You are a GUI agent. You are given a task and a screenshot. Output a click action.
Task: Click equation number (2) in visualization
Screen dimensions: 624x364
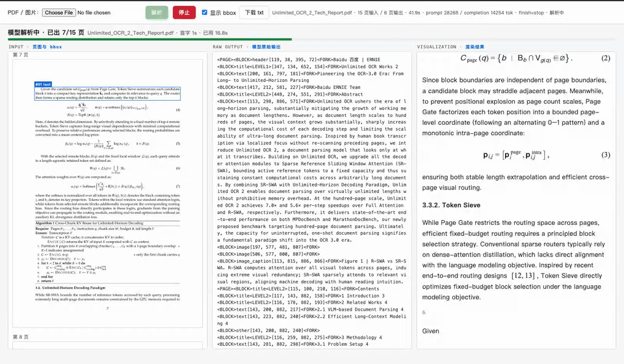pyautogui.click(x=606, y=58)
